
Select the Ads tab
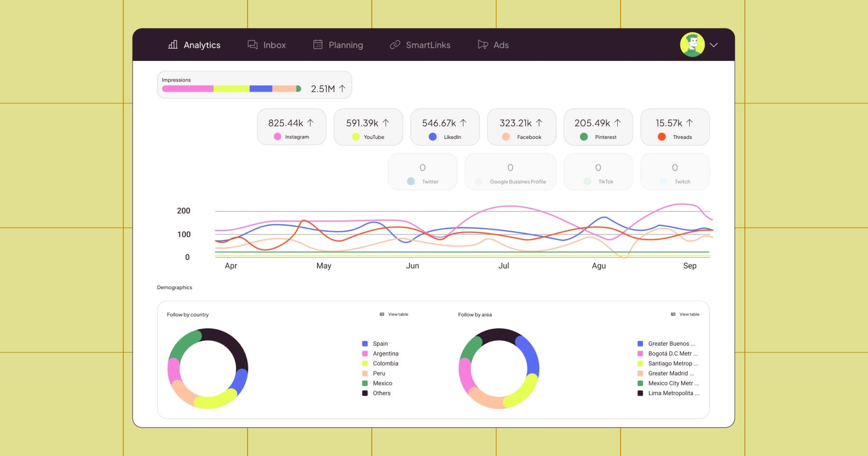(493, 45)
